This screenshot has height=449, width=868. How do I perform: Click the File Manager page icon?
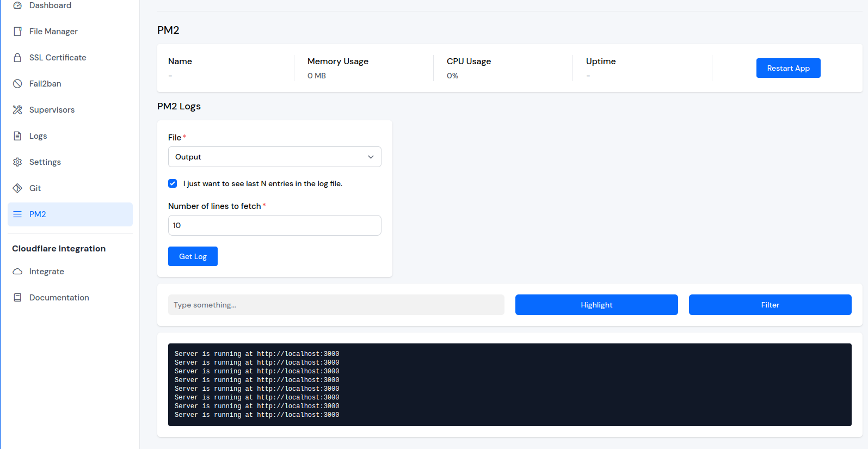click(17, 32)
